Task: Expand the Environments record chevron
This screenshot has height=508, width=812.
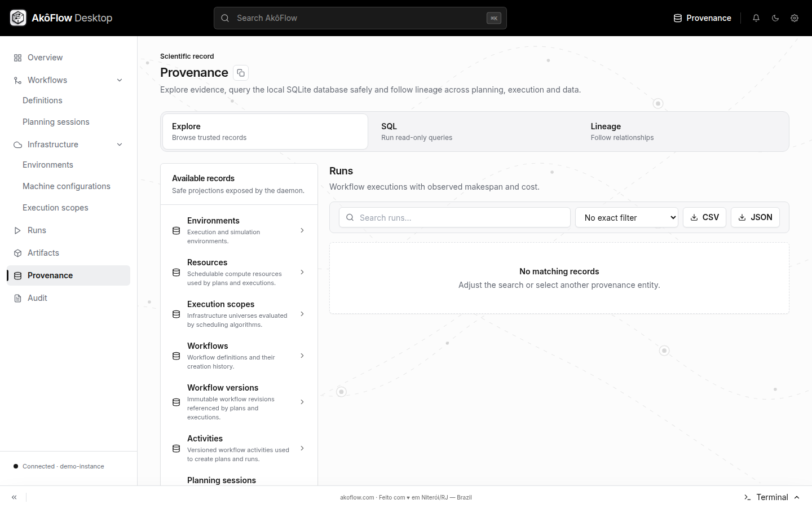Action: pyautogui.click(x=302, y=230)
